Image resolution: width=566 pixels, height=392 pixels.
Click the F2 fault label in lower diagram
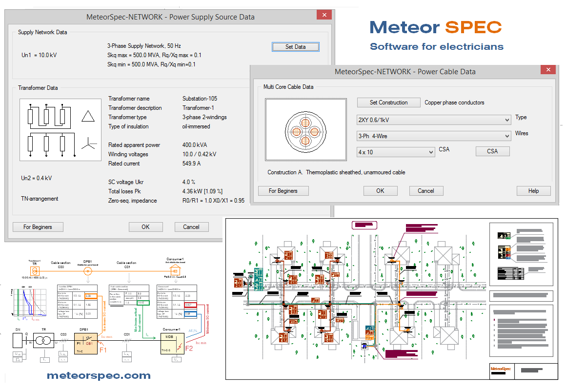pyautogui.click(x=189, y=348)
